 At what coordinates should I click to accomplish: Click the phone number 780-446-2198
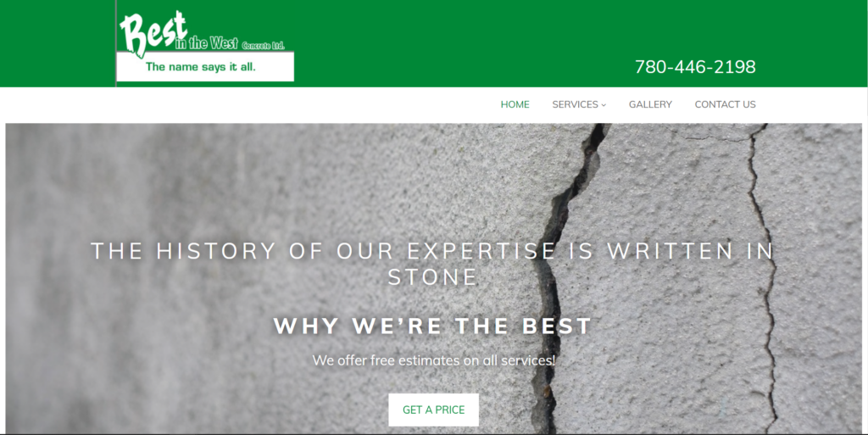695,67
